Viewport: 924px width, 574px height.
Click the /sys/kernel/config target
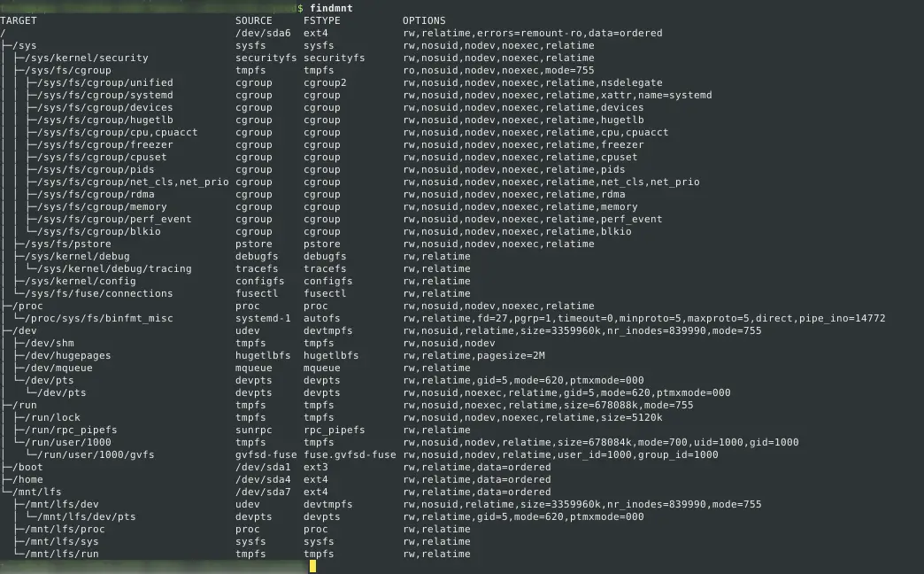81,281
